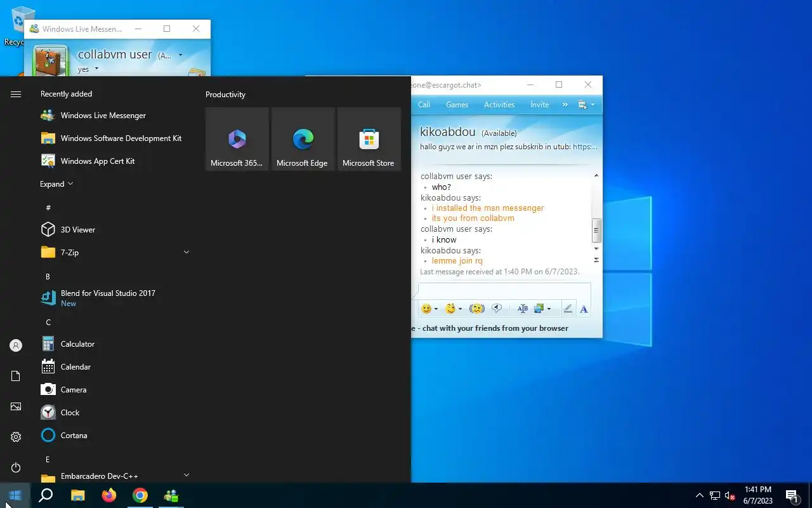The image size is (812, 508).
Task: Open the emoticon picker dropdown
Action: coord(436,309)
